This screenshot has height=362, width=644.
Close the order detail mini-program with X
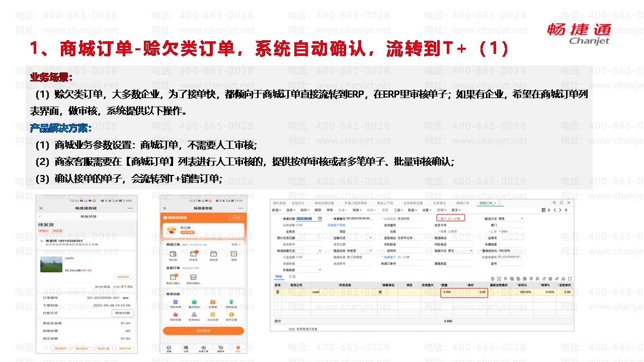tap(41, 208)
